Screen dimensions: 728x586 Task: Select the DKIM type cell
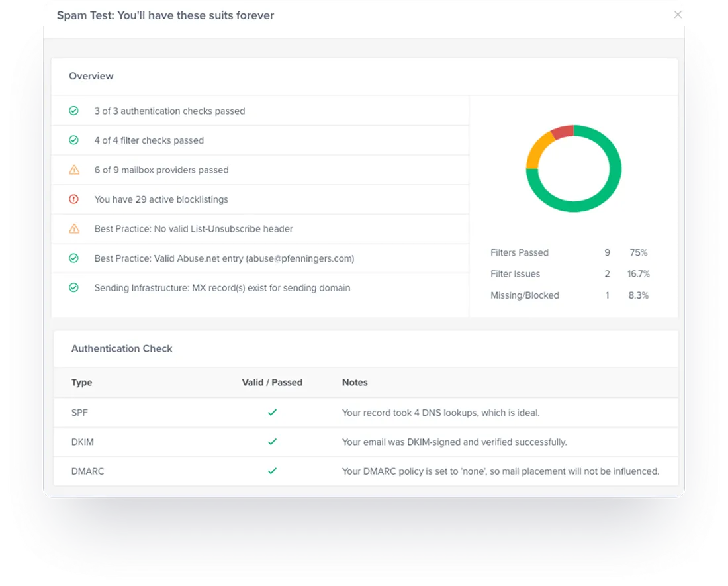point(82,442)
